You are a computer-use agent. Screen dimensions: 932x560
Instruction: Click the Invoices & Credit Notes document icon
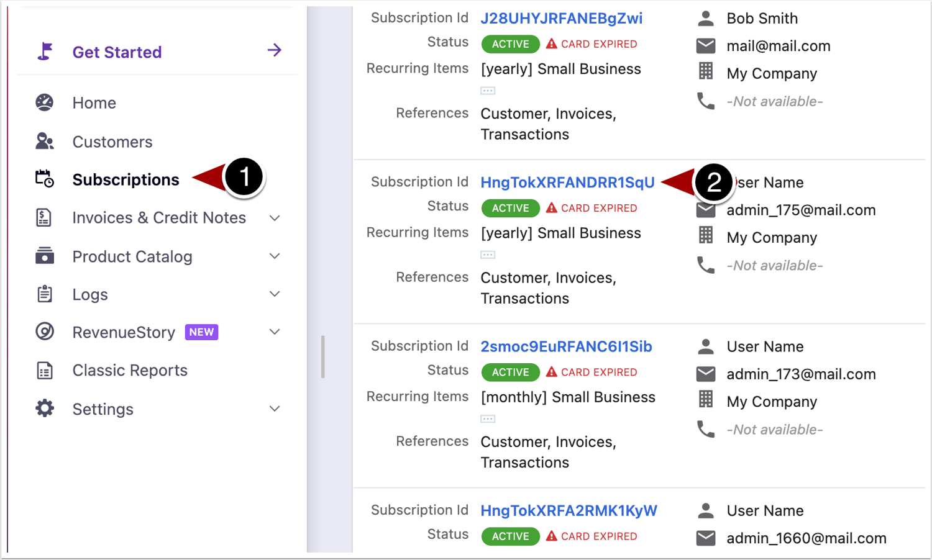[45, 218]
